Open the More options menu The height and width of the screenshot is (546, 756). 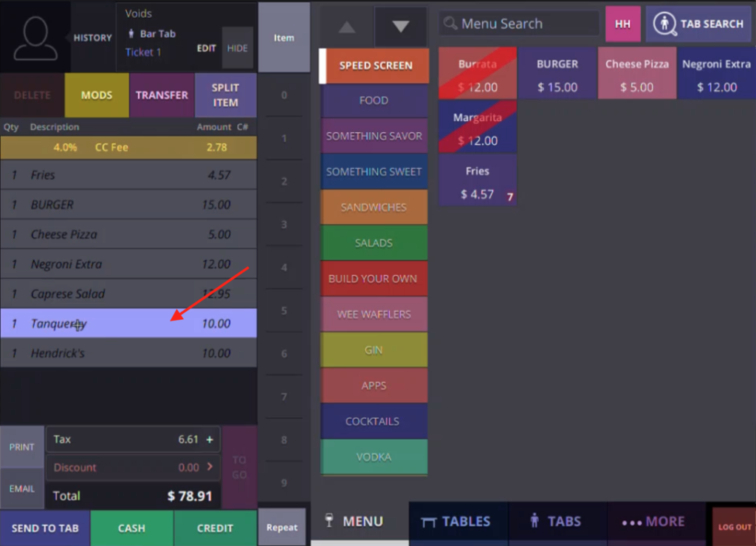click(653, 522)
